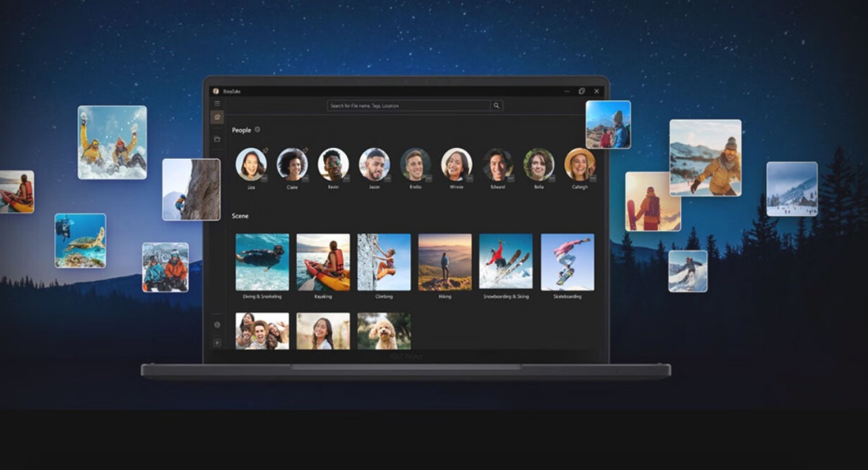868x470 pixels.
Task: Open the folders view in the sidebar
Action: click(x=217, y=139)
